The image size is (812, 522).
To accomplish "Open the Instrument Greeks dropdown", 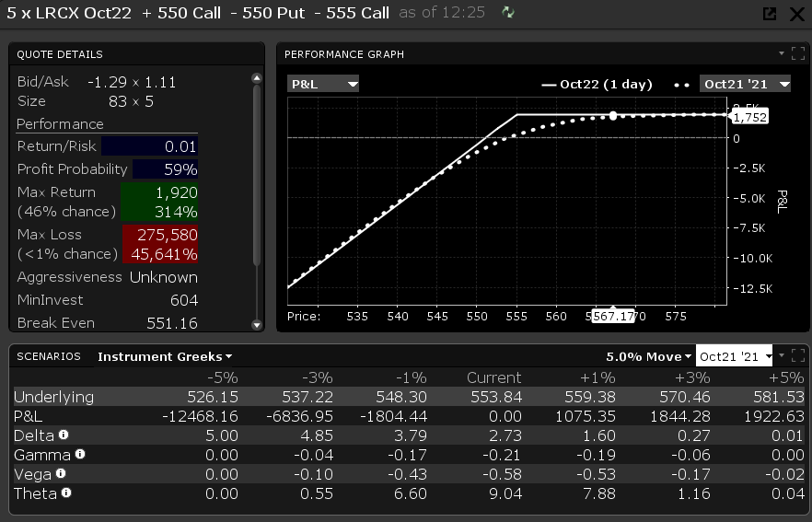I will (x=165, y=357).
